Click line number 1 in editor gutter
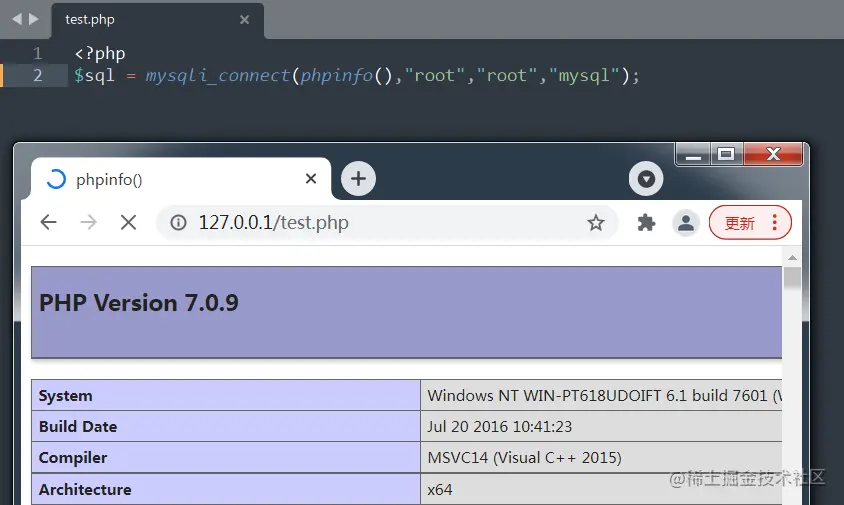Screen dimensions: 844x505 (x=37, y=53)
